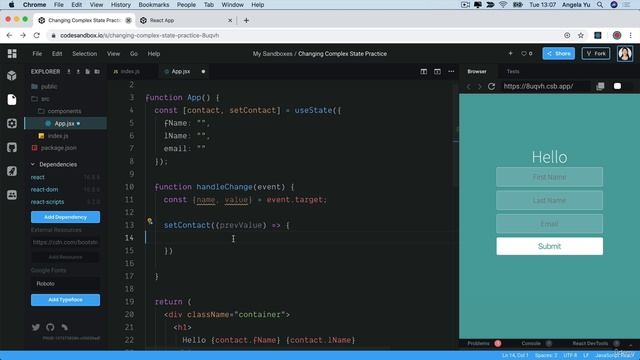
Task: Click My Sandboxes breadcrumb link
Action: point(272,53)
